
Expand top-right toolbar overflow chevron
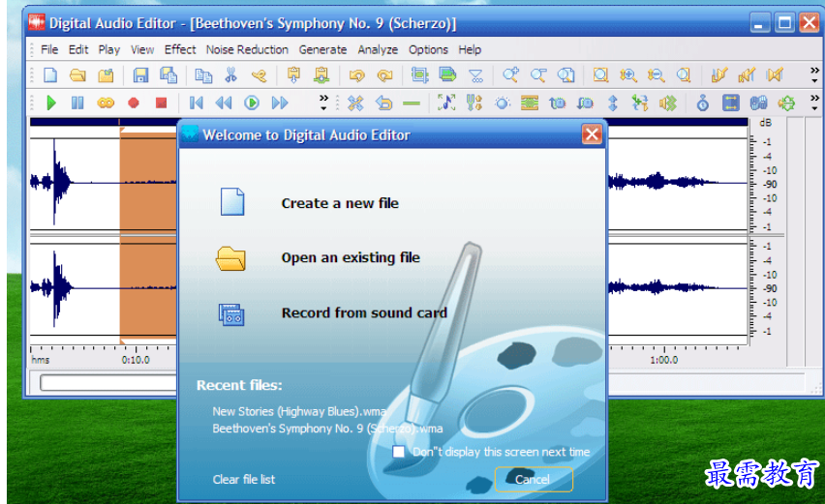(814, 75)
